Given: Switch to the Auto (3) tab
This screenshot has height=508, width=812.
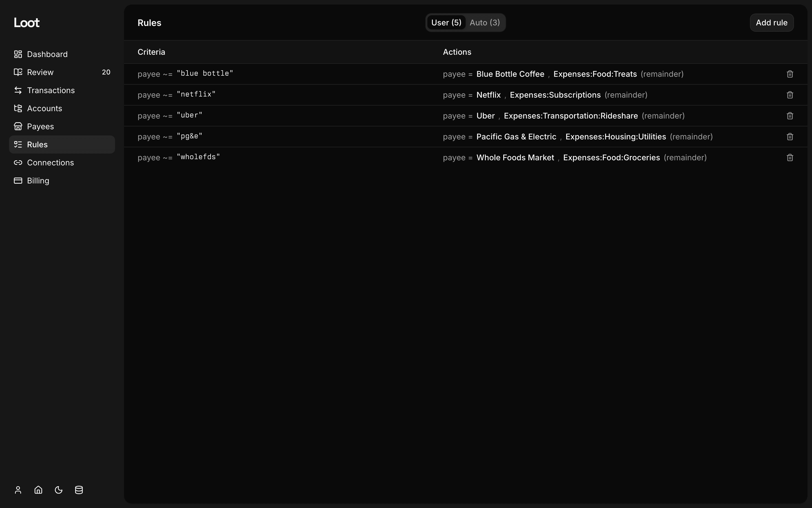Looking at the screenshot, I should pyautogui.click(x=485, y=23).
